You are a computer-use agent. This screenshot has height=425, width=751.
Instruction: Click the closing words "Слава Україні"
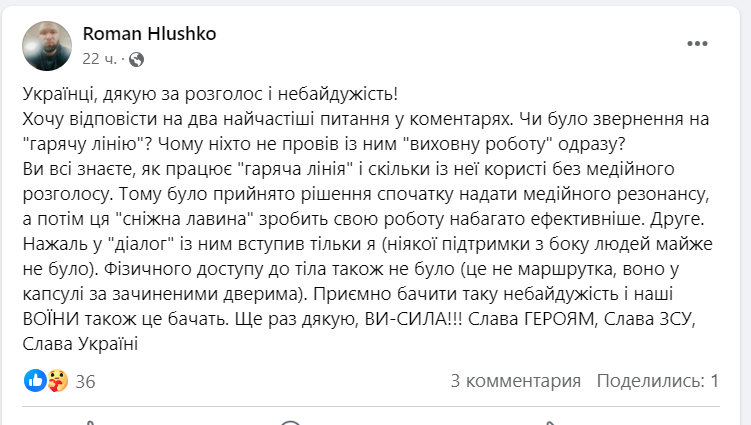point(78,343)
